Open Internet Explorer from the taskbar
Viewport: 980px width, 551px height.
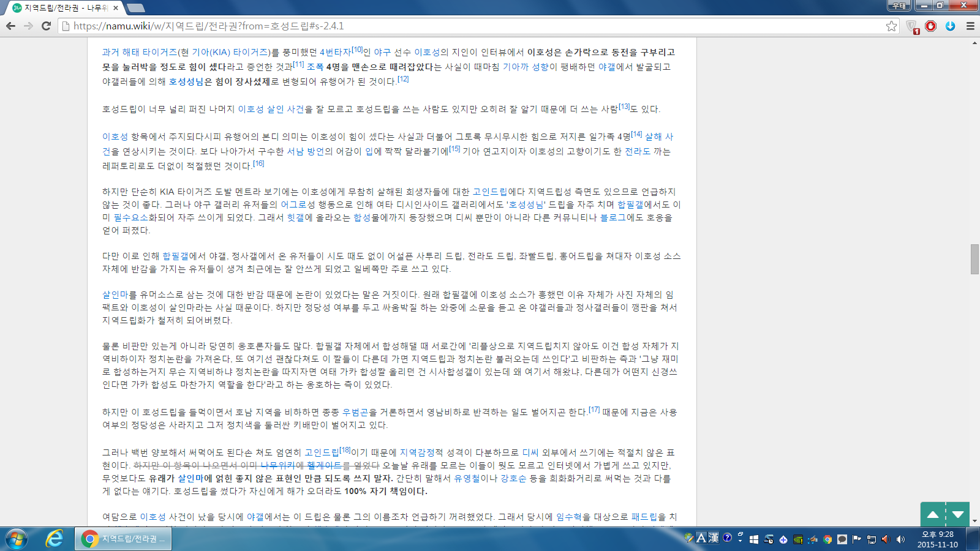55,539
